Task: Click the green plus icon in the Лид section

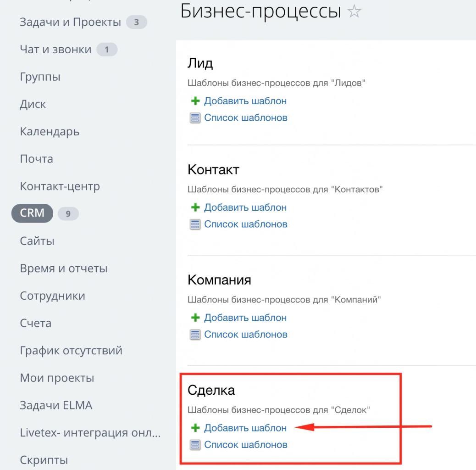Action: click(x=195, y=101)
